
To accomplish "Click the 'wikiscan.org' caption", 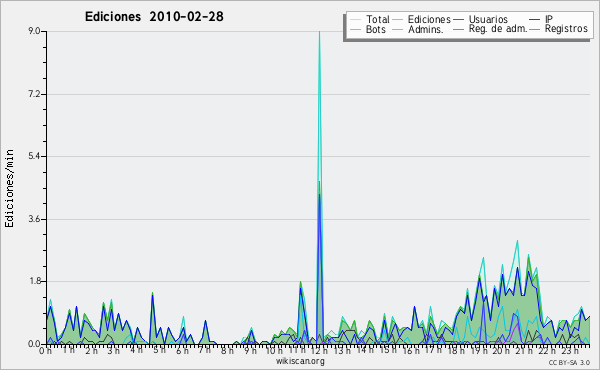I will 300,361.
